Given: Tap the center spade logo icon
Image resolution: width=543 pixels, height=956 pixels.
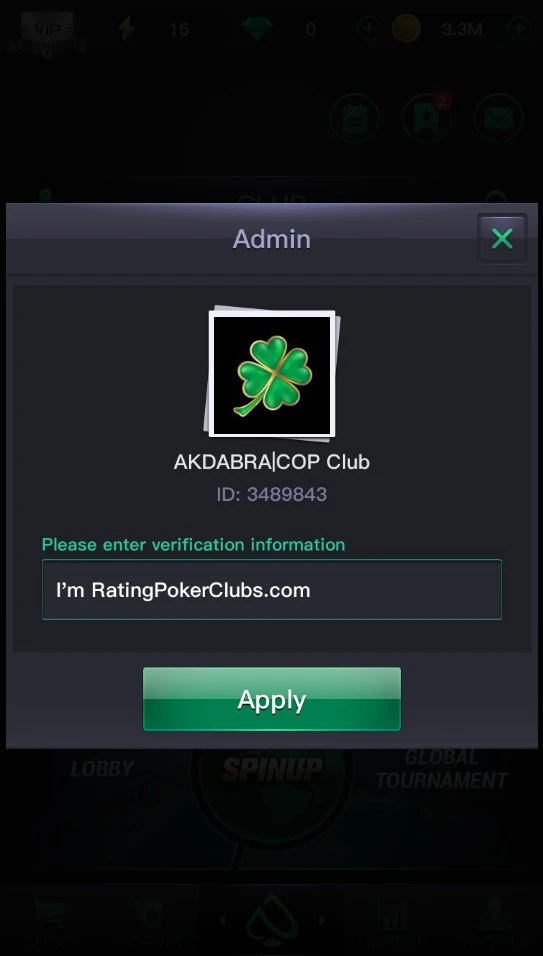Looking at the screenshot, I should [272, 921].
